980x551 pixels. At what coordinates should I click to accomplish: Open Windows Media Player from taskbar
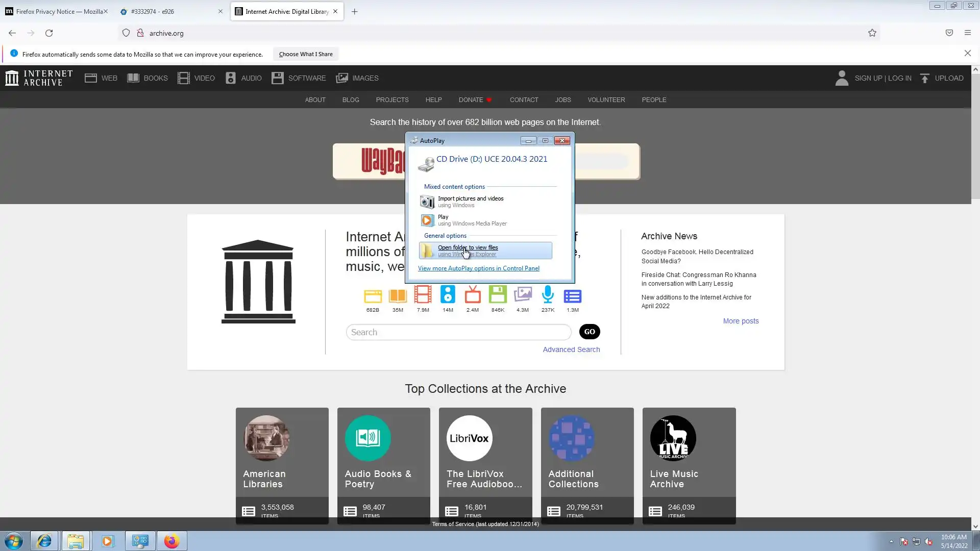(107, 541)
